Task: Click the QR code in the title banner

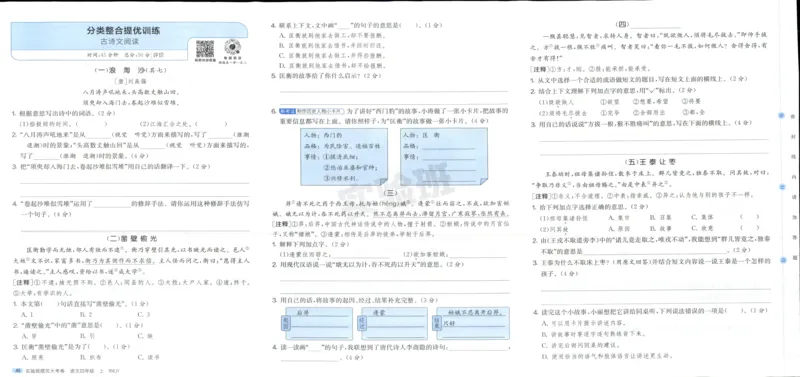Action: (205, 48)
